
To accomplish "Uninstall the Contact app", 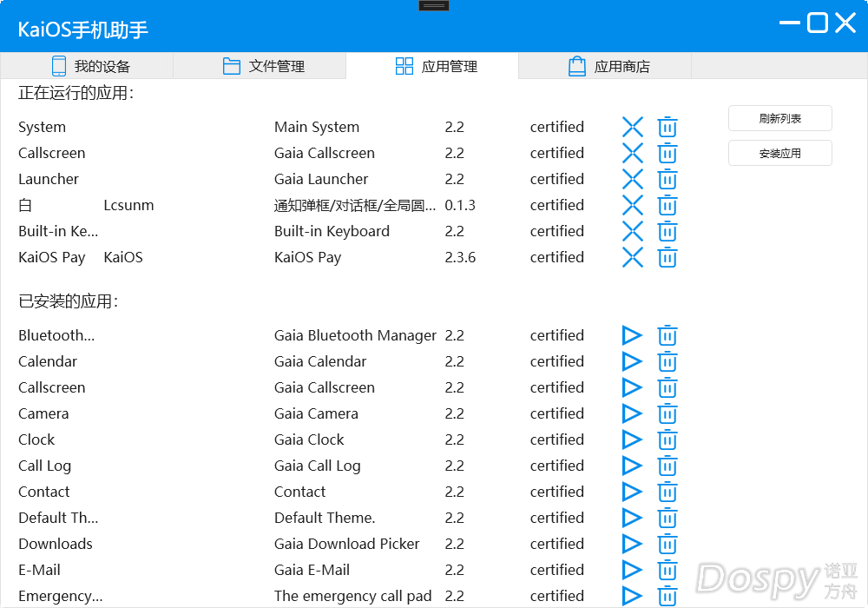I will 667,492.
